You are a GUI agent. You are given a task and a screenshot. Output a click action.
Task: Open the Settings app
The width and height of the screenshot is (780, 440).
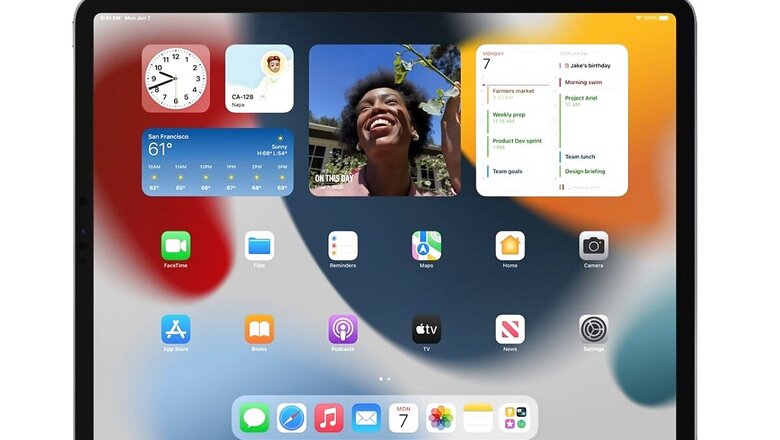tap(593, 329)
